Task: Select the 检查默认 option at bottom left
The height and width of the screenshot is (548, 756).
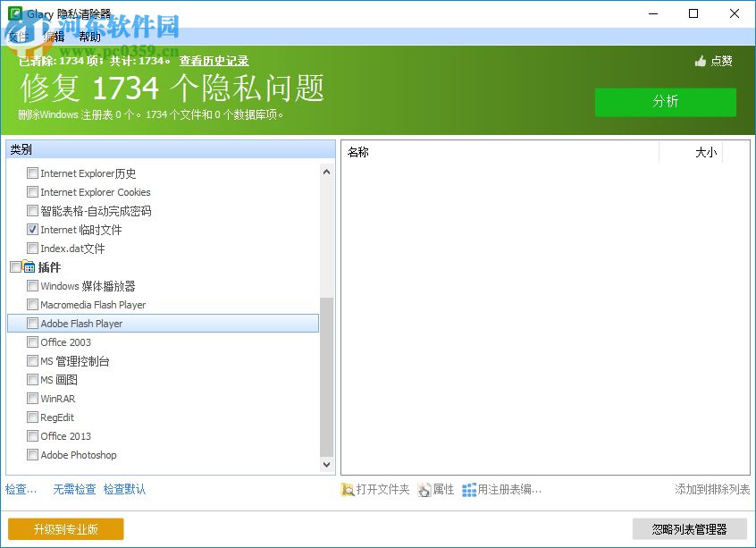Action: [x=123, y=490]
